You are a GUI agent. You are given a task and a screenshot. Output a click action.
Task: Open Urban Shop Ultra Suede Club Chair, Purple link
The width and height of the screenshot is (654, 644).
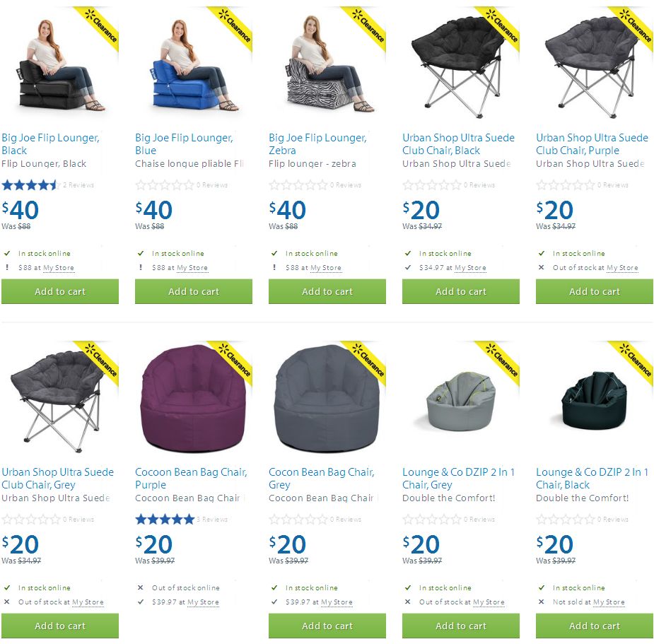click(x=592, y=144)
